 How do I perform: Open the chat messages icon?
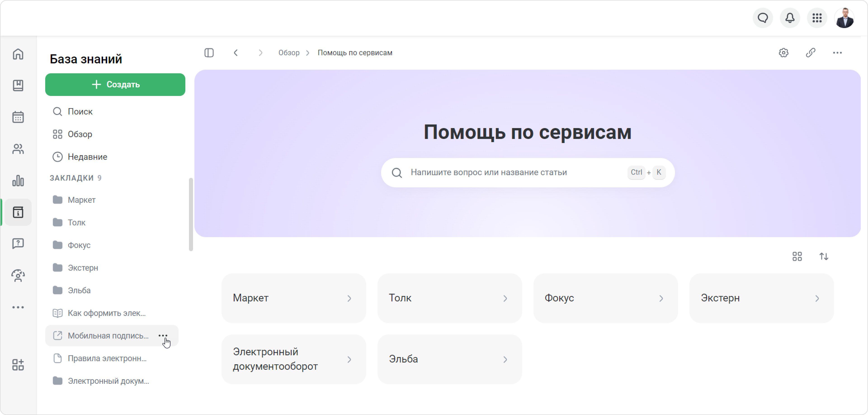[763, 18]
